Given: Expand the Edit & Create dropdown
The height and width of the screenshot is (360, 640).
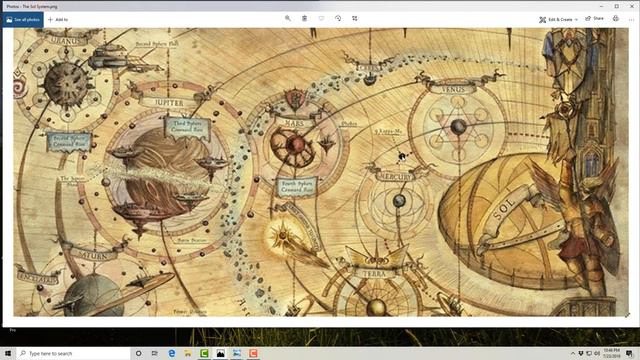Looking at the screenshot, I should pyautogui.click(x=558, y=19).
